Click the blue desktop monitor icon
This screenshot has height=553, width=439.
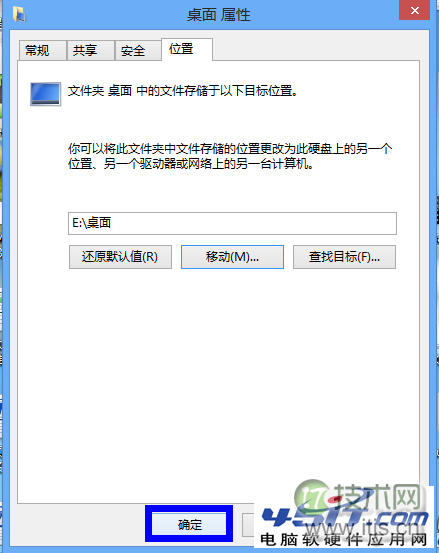(45, 94)
